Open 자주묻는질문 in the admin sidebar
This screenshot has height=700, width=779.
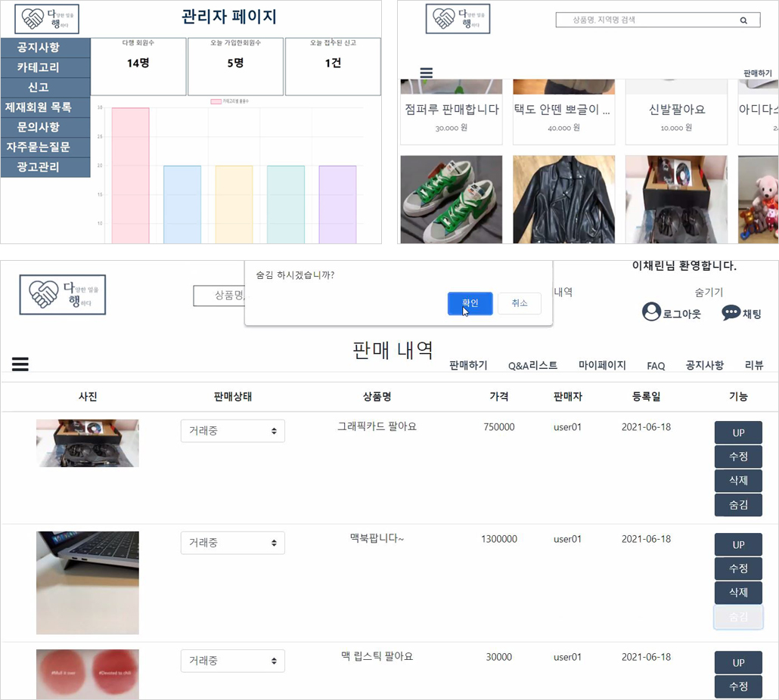45,147
